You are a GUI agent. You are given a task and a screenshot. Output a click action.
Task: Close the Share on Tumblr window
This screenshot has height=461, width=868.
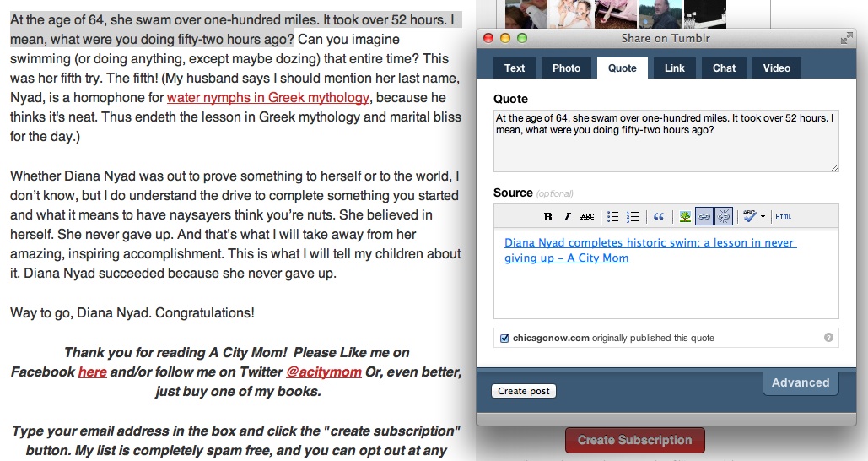pos(488,38)
